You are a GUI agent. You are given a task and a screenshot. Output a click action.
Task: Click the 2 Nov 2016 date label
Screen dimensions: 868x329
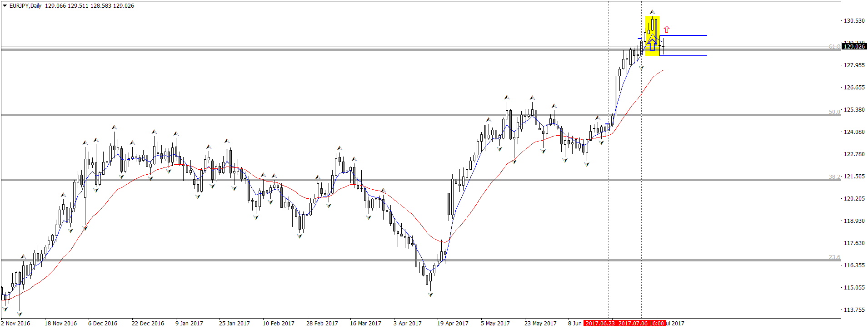pyautogui.click(x=15, y=324)
